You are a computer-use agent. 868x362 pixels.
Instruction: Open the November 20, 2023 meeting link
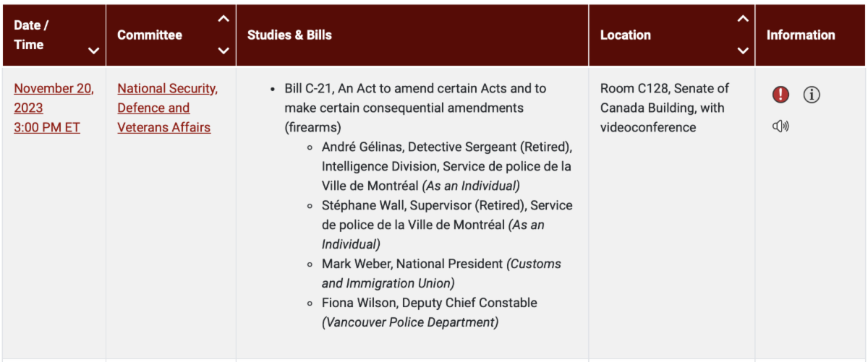(53, 108)
